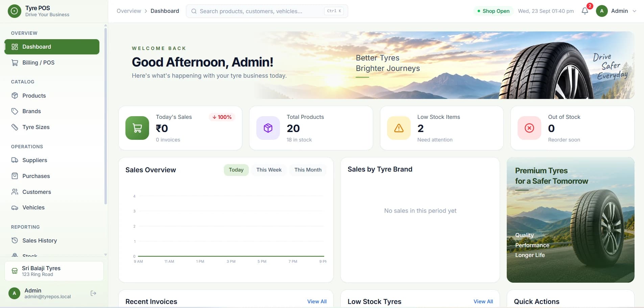Click the red cross icon in Out of Stock

pyautogui.click(x=529, y=128)
